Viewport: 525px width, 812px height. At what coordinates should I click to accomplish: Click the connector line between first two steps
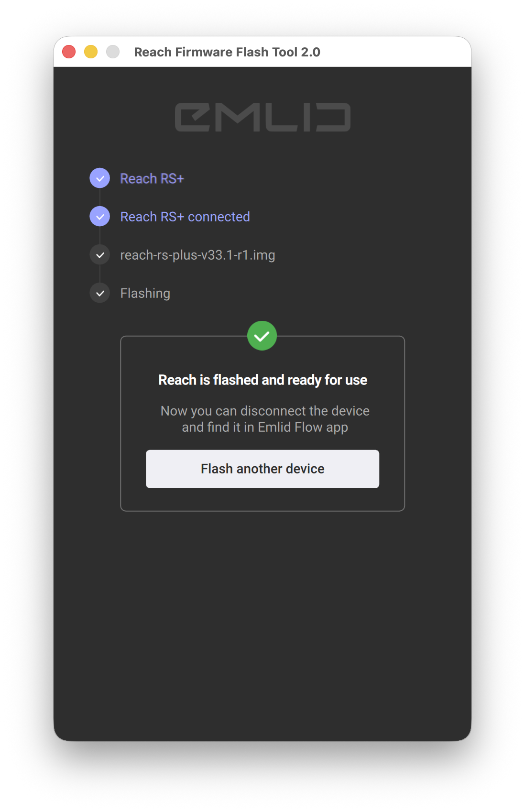100,198
